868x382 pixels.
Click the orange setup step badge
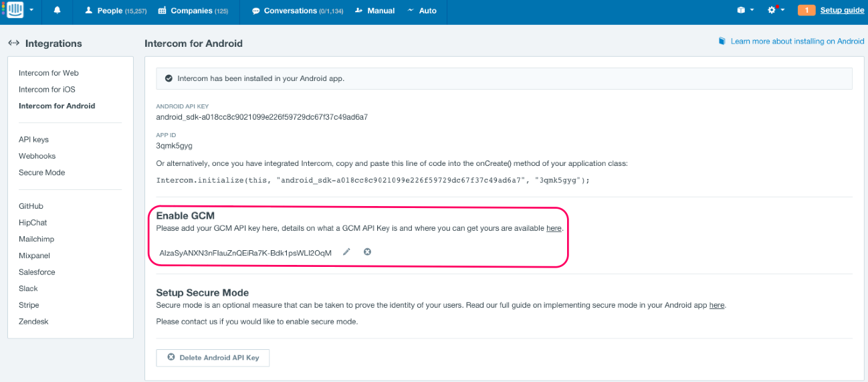(x=806, y=11)
